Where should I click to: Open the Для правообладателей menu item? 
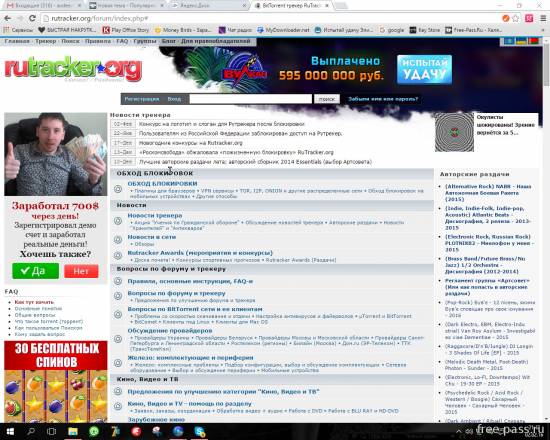click(216, 41)
